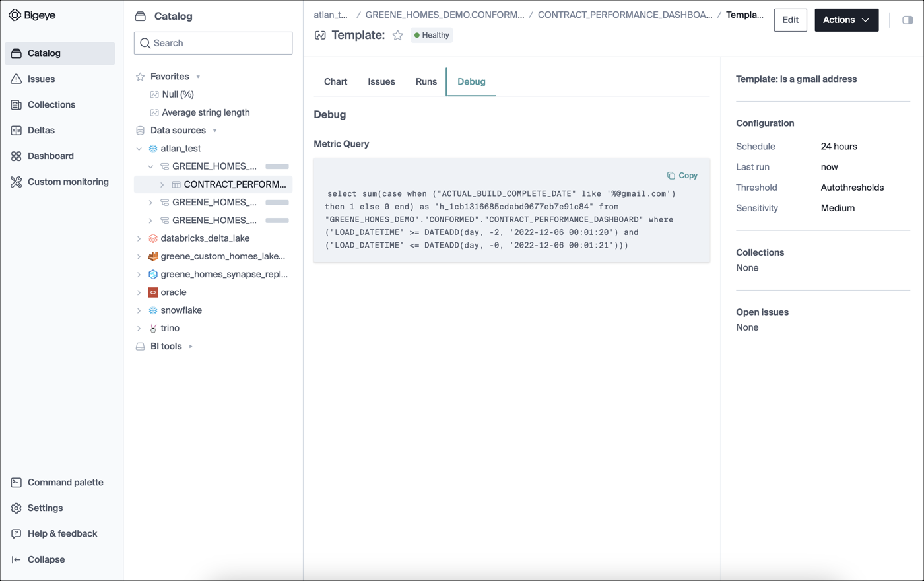Expand databricks_delta_lake source
This screenshot has width=924, height=581.
[x=139, y=238]
